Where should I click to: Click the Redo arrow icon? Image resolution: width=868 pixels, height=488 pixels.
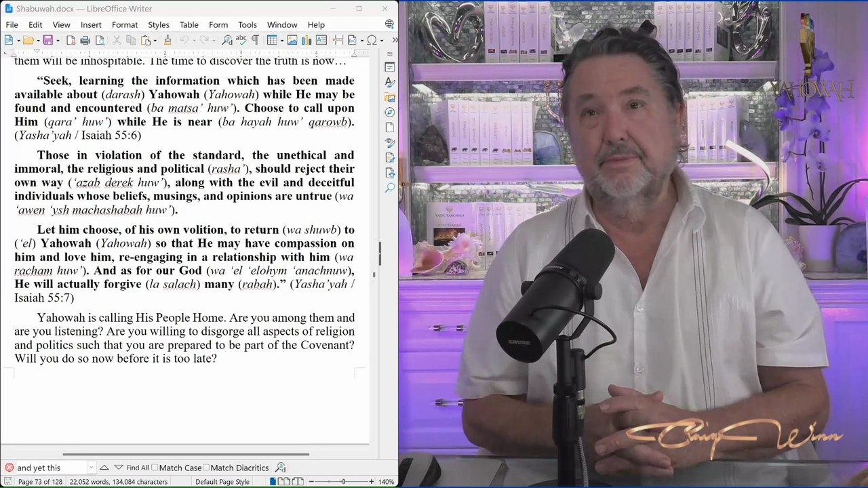point(204,41)
